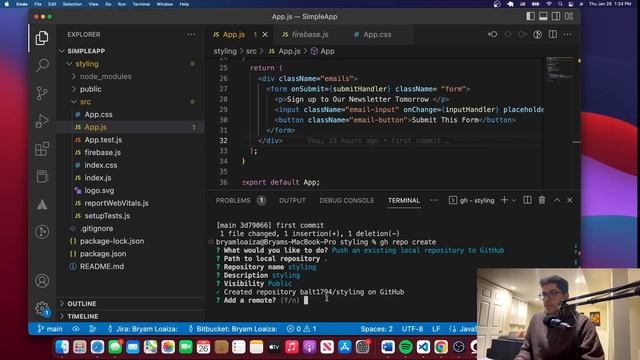
Task: Open terminal launch profile dropdown arrow
Action: pyautogui.click(x=514, y=200)
